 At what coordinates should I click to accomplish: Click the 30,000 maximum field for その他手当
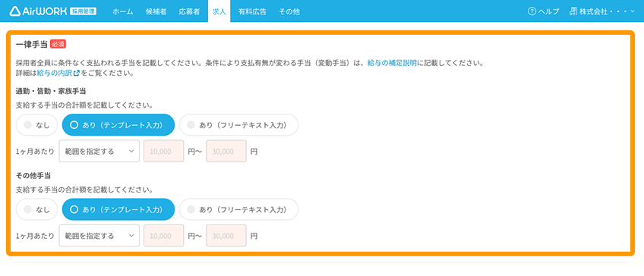pos(226,235)
